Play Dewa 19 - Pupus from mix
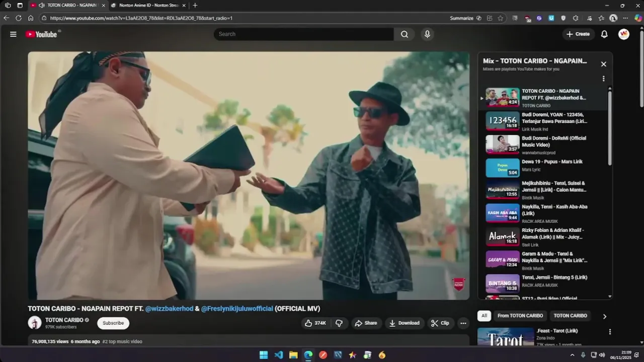This screenshot has height=362, width=644. (543, 168)
